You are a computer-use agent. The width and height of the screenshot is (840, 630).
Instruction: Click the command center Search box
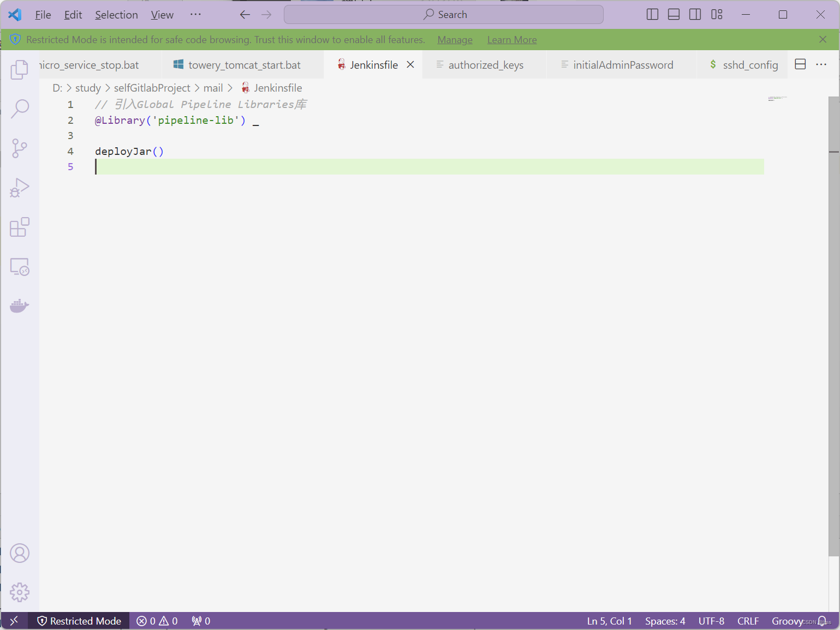[x=443, y=15]
